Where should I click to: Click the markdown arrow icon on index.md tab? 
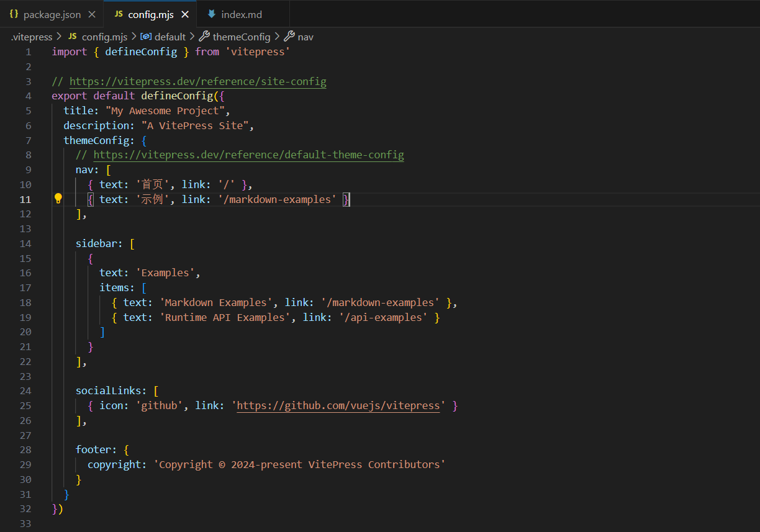point(212,14)
